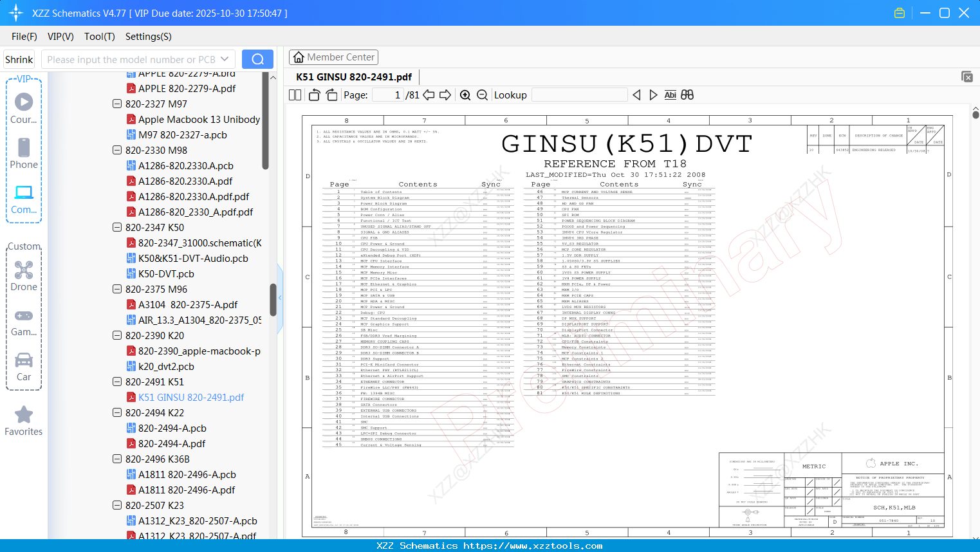Click the binoculars search icon
980x552 pixels.
687,95
